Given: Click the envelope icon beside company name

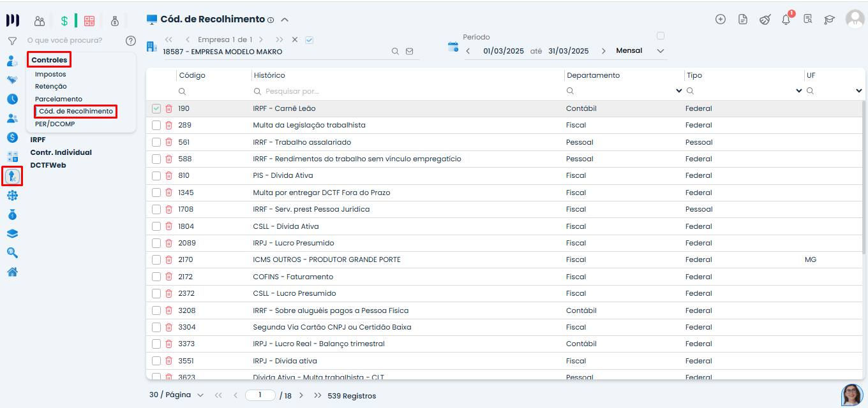Looking at the screenshot, I should 409,52.
